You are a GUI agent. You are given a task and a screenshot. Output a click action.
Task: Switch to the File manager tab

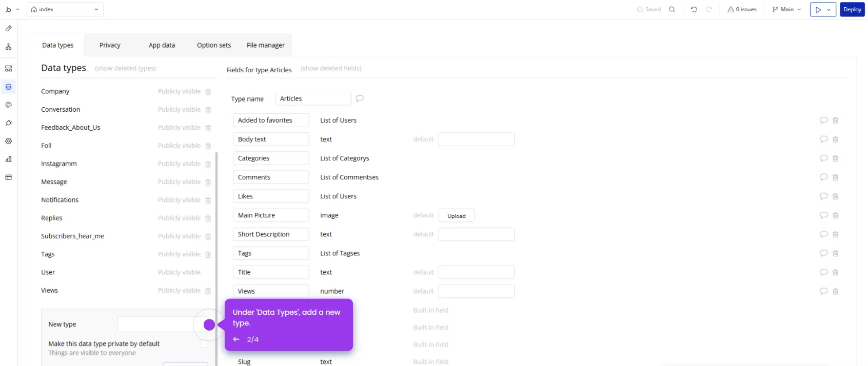tap(266, 45)
